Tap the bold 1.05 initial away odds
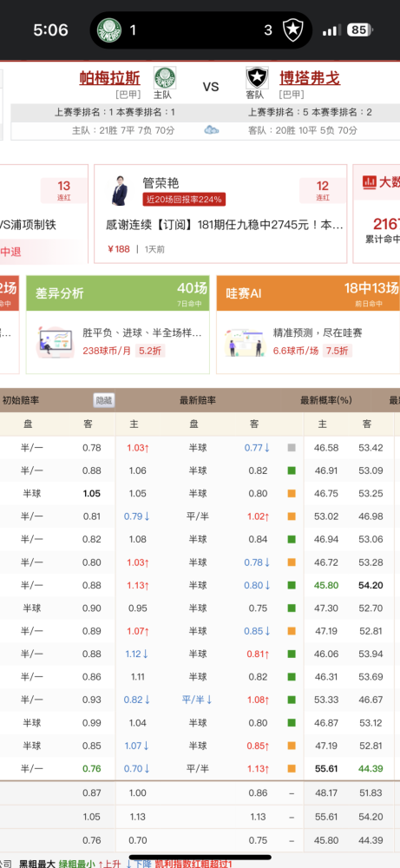This screenshot has height=868, width=400. (x=92, y=494)
